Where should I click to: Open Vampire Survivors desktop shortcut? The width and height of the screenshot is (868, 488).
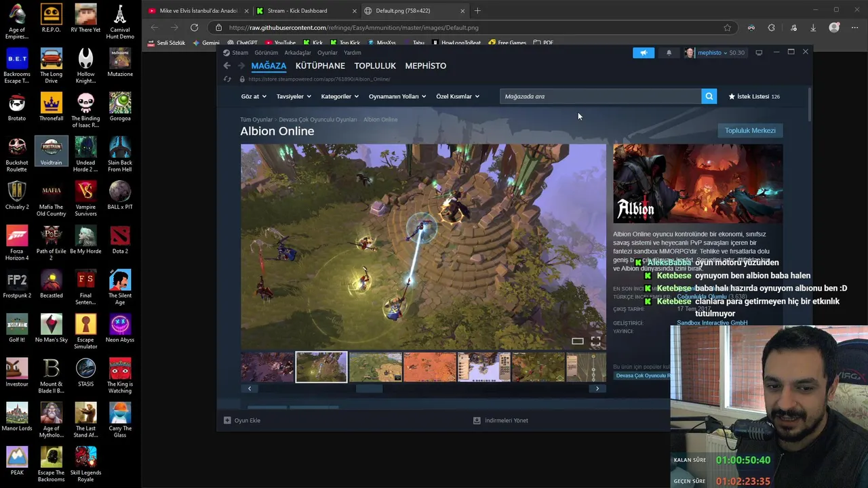[85, 199]
